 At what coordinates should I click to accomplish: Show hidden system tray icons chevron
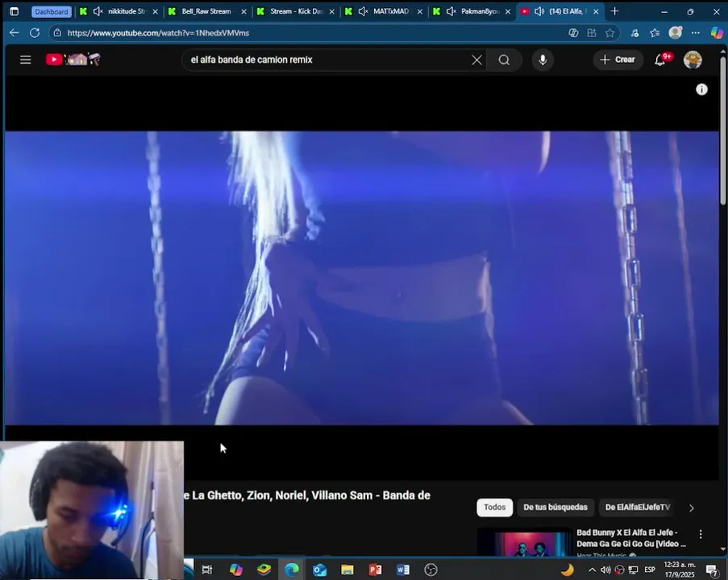coord(592,570)
